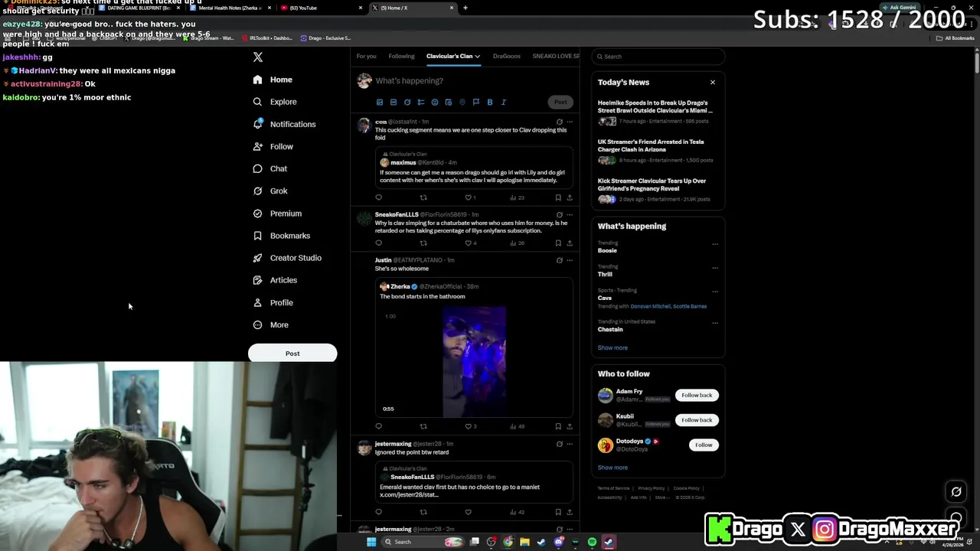Screen dimensions: 980x551
Task: Toggle bold formatting in composer
Action: pyautogui.click(x=490, y=102)
